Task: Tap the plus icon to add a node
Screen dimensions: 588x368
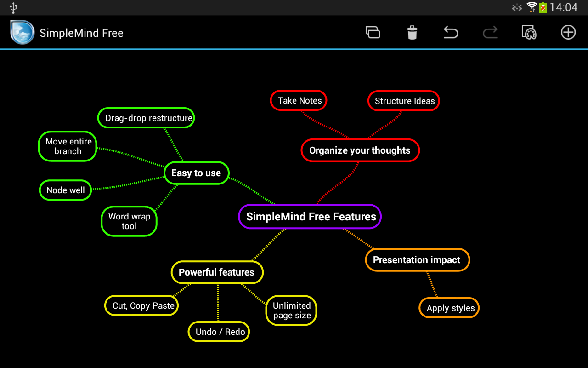Action: (x=568, y=32)
